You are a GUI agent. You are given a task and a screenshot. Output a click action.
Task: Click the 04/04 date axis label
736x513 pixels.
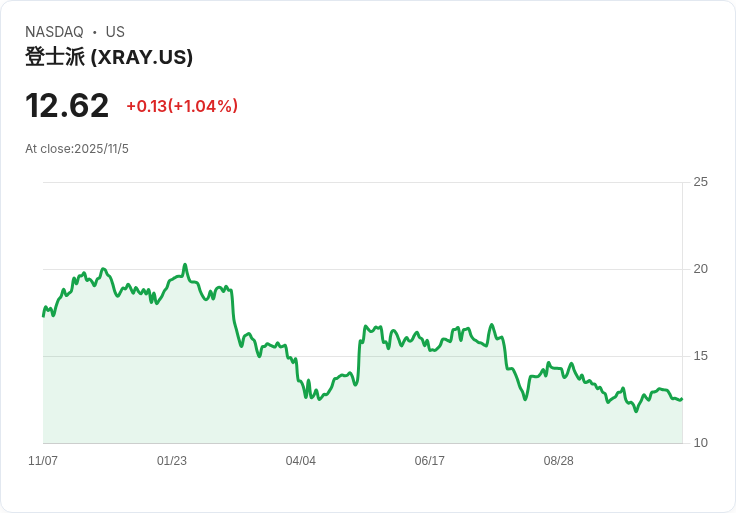300,461
